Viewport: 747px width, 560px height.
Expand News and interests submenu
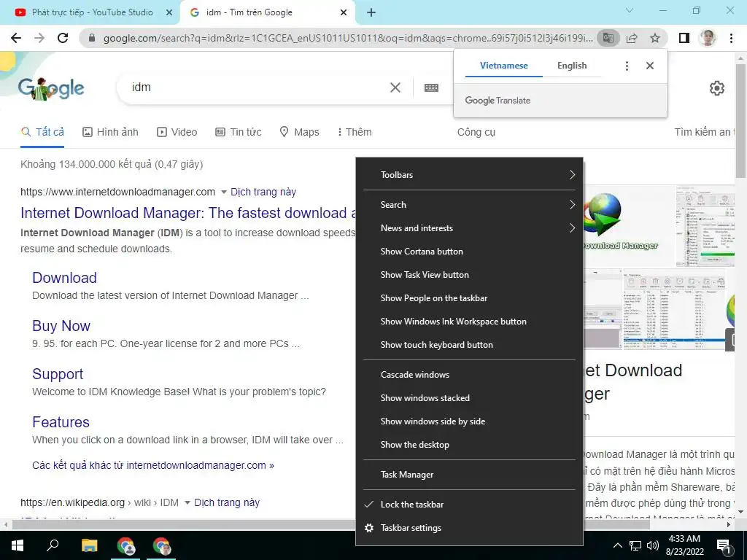pos(469,228)
